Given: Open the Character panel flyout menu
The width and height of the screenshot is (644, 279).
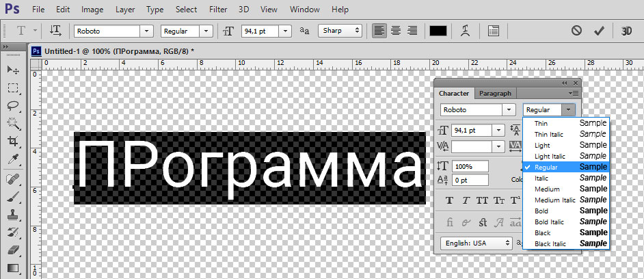Looking at the screenshot, I should (x=574, y=93).
